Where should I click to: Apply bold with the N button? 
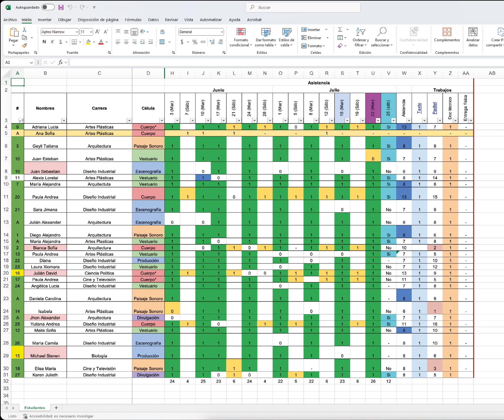click(44, 42)
